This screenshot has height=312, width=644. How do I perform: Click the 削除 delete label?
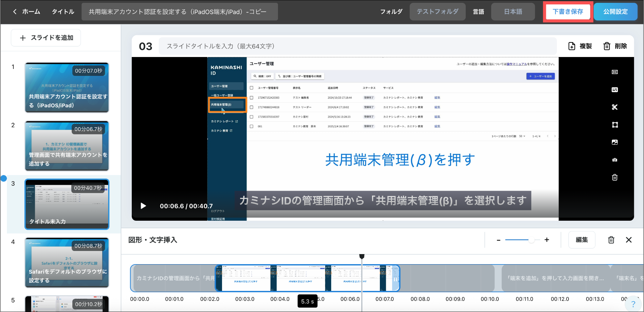(x=621, y=46)
